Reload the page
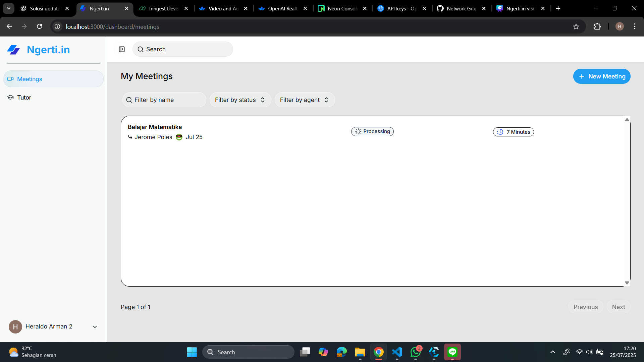This screenshot has height=362, width=644. 40,27
